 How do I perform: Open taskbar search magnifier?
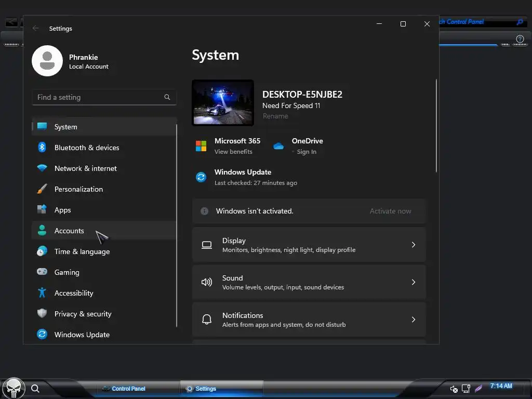click(35, 389)
